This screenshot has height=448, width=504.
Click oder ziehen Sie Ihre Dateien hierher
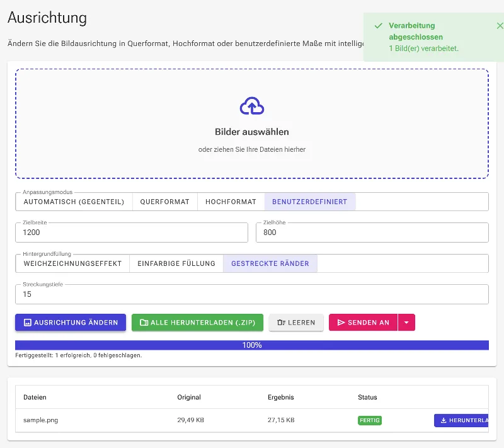tap(251, 149)
